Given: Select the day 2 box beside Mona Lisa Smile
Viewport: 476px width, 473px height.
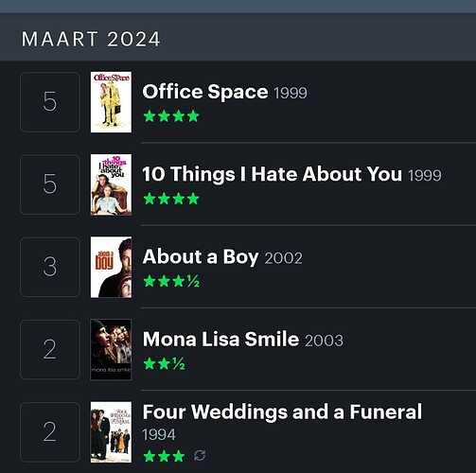Looking at the screenshot, I should click(50, 349).
